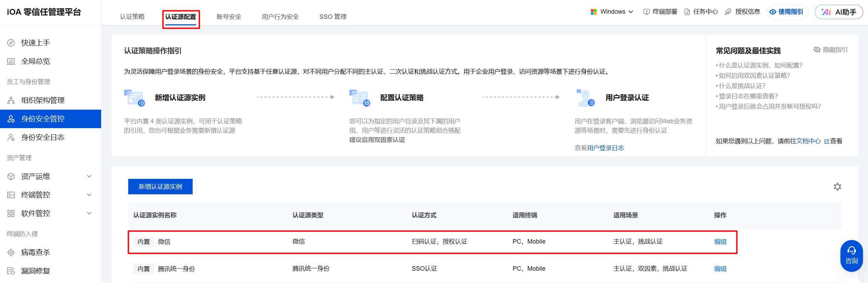Switch to the 账号安全 tab
Screen dimensions: 868x283
229,17
